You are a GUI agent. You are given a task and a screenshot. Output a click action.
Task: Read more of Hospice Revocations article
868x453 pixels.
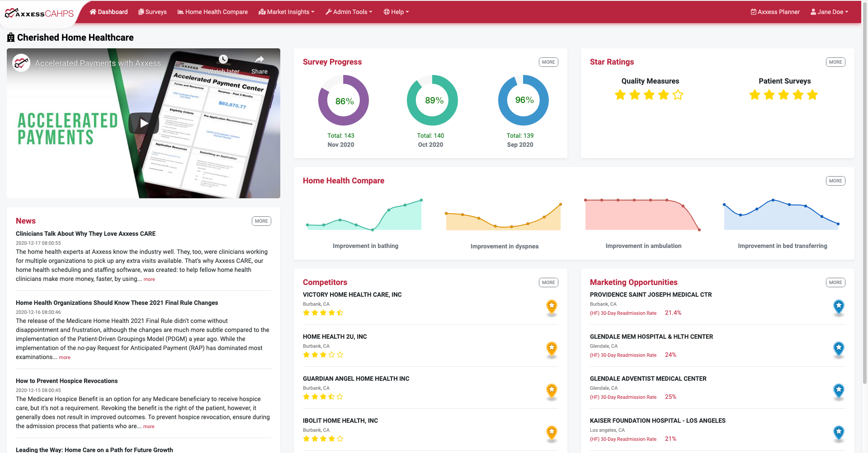pyautogui.click(x=149, y=426)
